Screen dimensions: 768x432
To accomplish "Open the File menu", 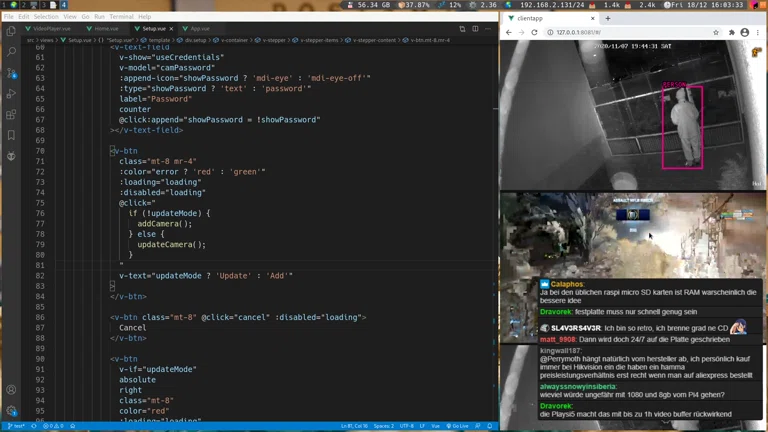I will (x=9, y=17).
